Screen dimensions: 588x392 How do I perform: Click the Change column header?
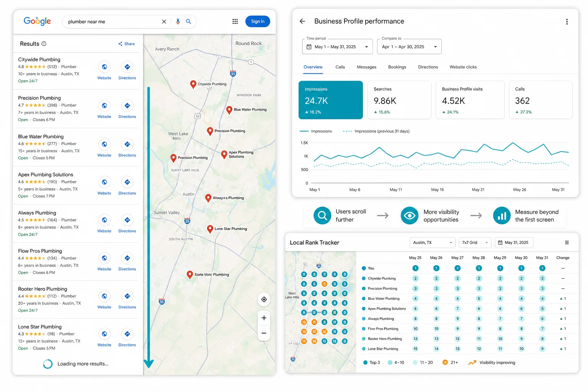click(x=563, y=258)
